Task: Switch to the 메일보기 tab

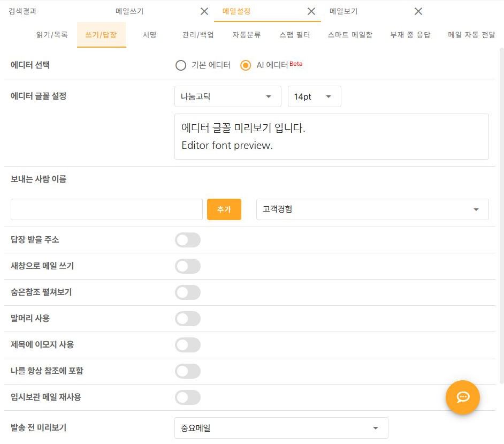Action: pos(343,12)
